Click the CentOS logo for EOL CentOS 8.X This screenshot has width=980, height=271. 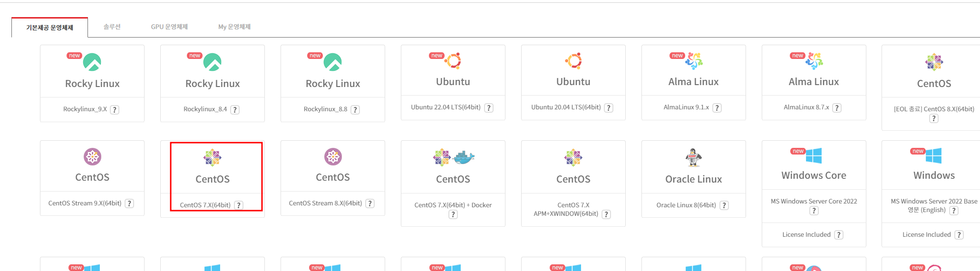coord(934,62)
